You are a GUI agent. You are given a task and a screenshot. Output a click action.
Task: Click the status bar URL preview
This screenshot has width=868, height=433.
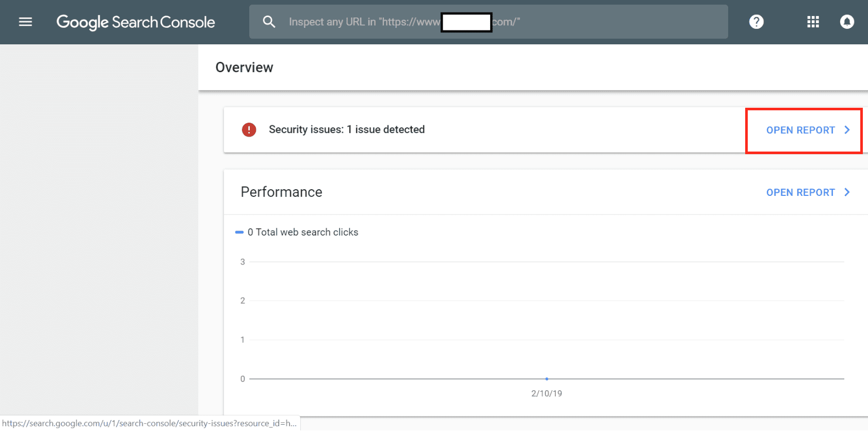tap(150, 423)
